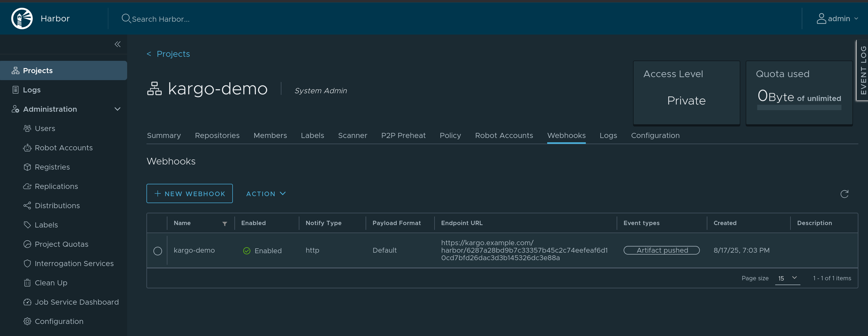Open the Scanner tab

[x=352, y=135]
